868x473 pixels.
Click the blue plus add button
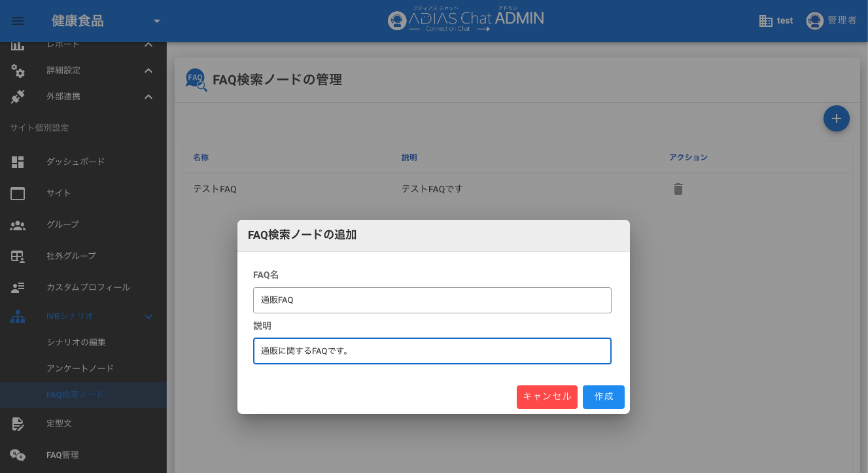point(836,118)
